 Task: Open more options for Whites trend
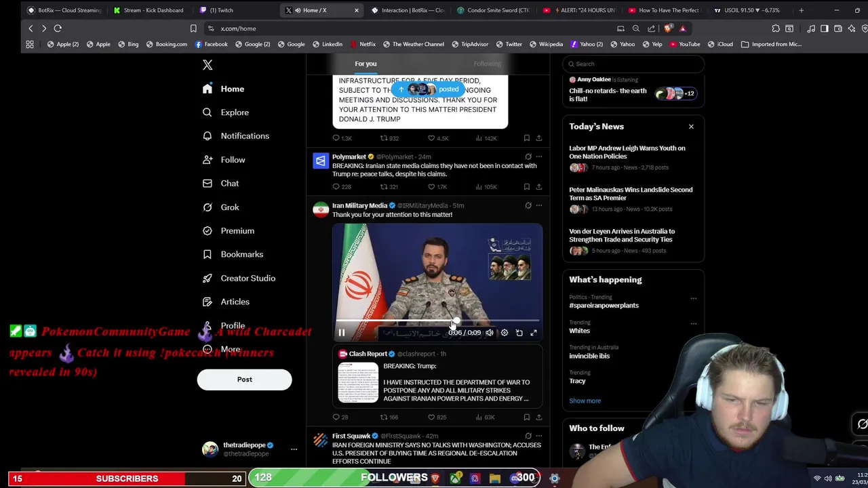pyautogui.click(x=693, y=323)
